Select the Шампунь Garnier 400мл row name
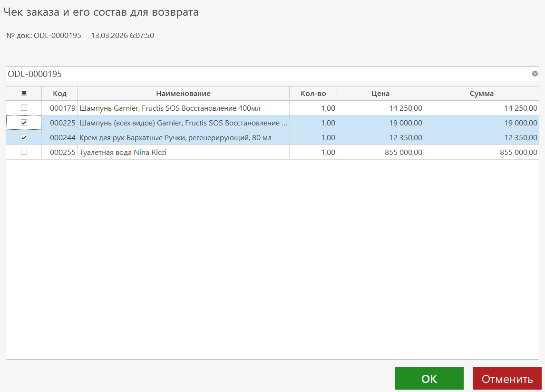Image resolution: width=545 pixels, height=392 pixels. [x=170, y=108]
